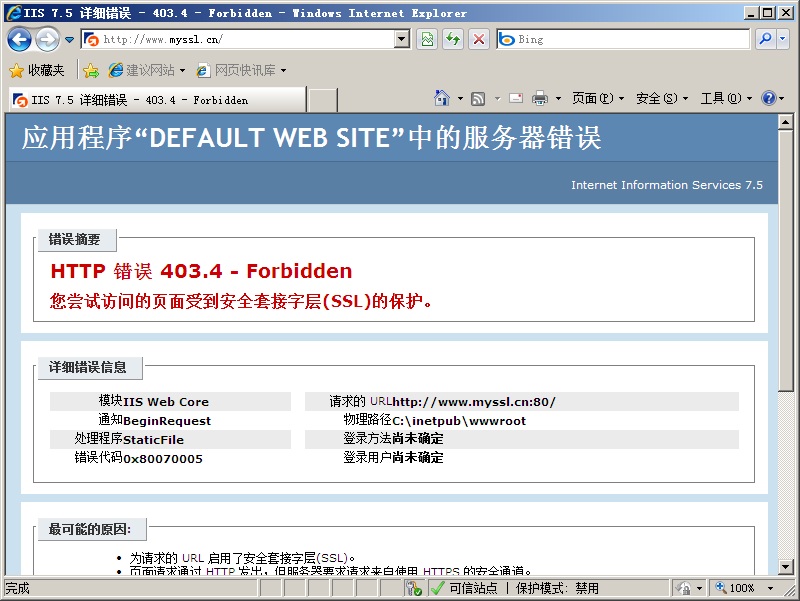
Task: Select the IIS 7.5 详细错误 tab
Action: coord(158,100)
